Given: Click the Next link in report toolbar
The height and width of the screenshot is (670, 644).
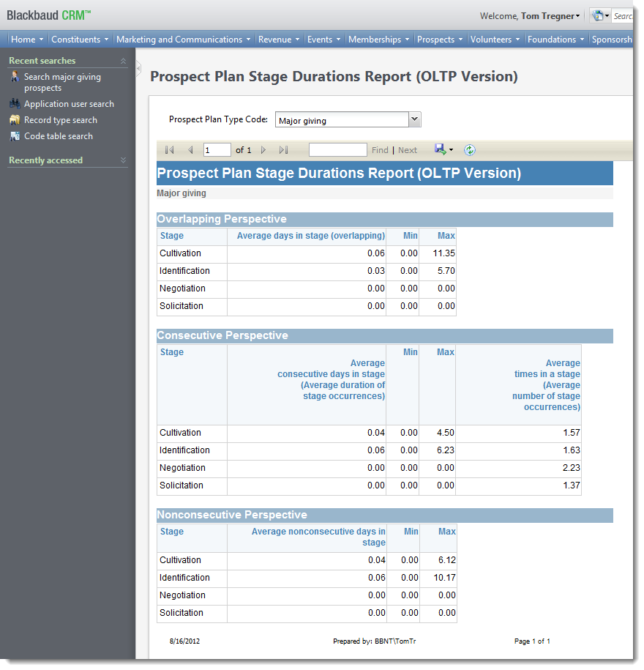Looking at the screenshot, I should tap(408, 150).
